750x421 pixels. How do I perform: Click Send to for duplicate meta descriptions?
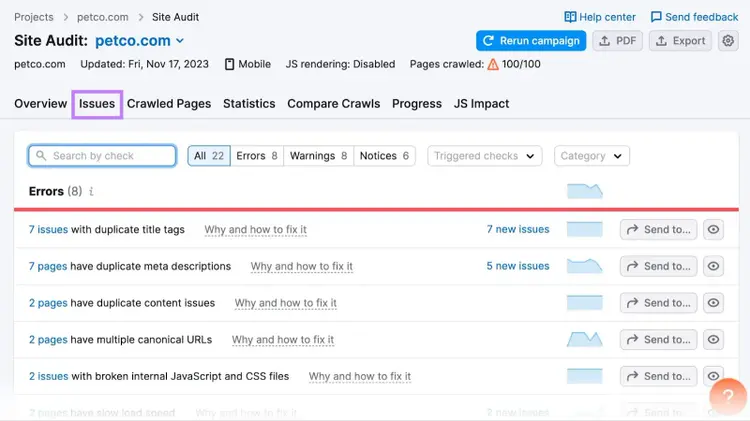[659, 266]
